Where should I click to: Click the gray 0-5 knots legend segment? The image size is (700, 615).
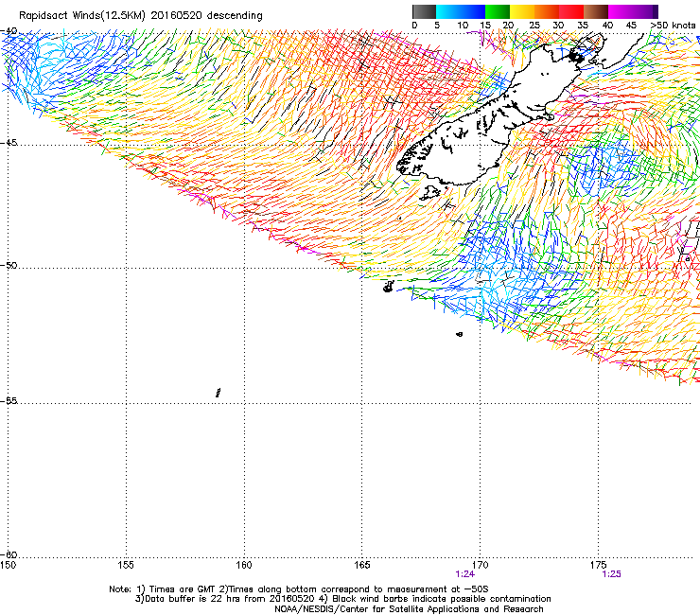pyautogui.click(x=424, y=11)
